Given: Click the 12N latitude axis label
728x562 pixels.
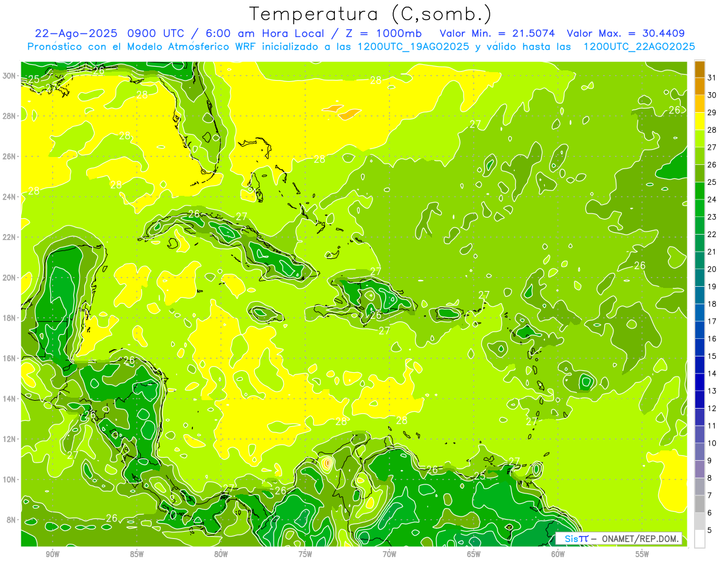Looking at the screenshot, I should point(10,439).
